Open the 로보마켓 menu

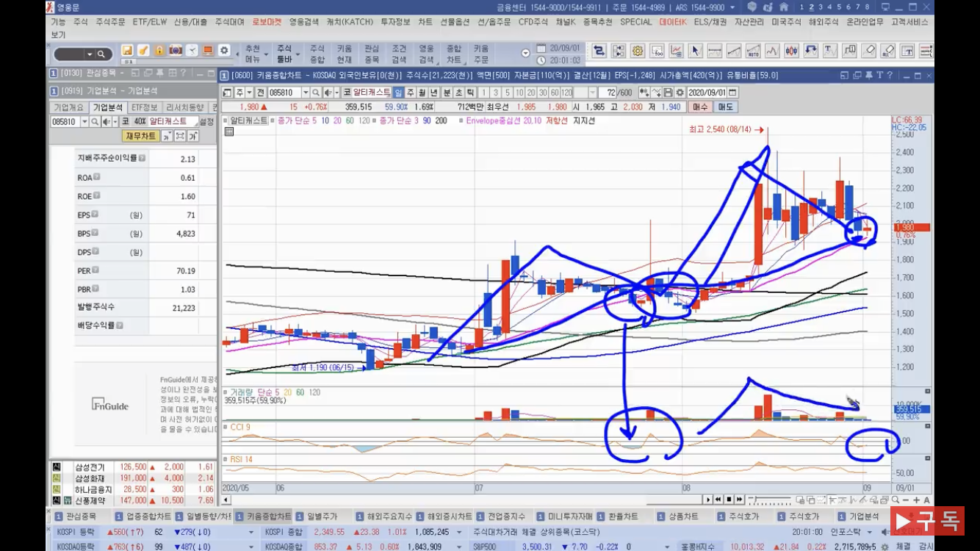tap(267, 22)
